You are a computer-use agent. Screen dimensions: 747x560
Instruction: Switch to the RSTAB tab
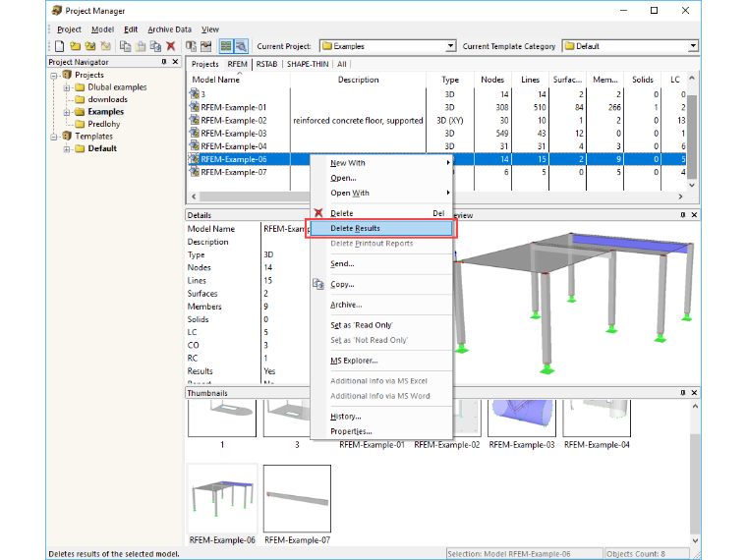click(266, 64)
